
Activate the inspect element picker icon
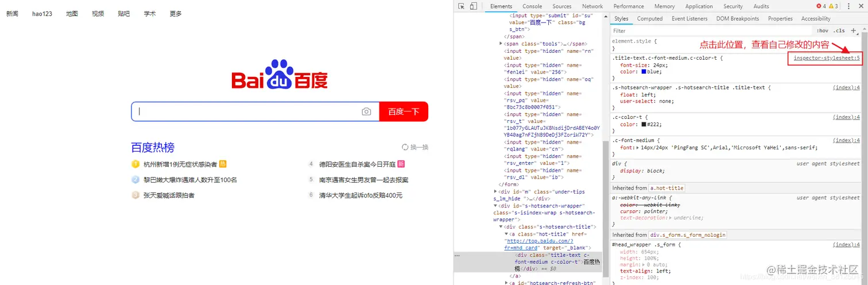coord(462,6)
